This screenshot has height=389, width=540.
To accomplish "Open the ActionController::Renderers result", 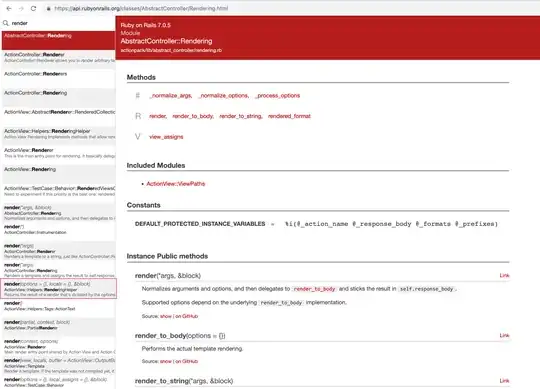I will 59,77.
